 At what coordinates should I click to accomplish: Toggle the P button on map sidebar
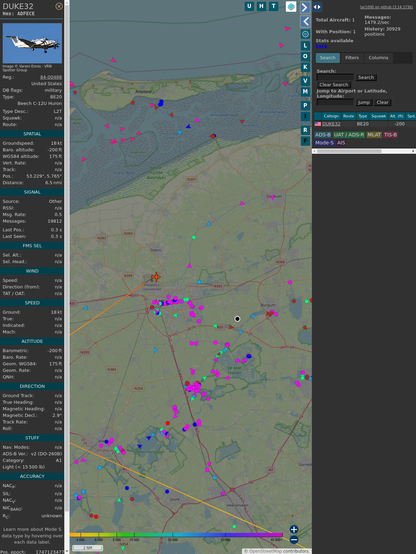point(305,105)
